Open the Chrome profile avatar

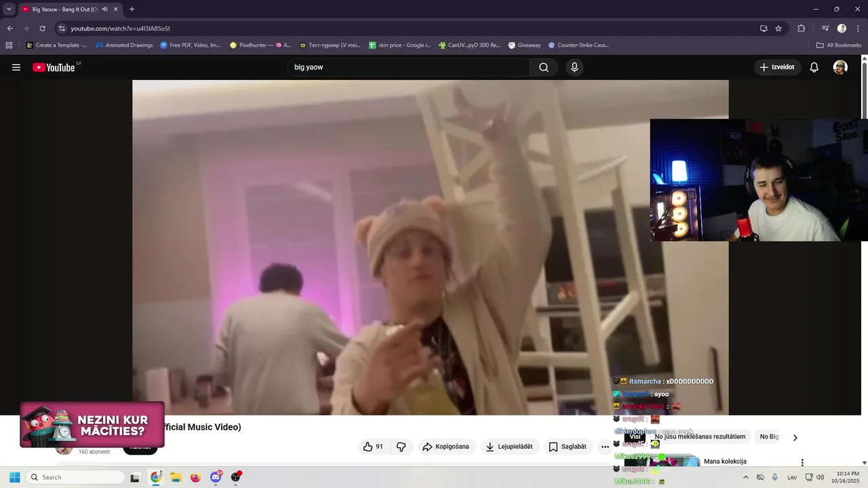(842, 28)
